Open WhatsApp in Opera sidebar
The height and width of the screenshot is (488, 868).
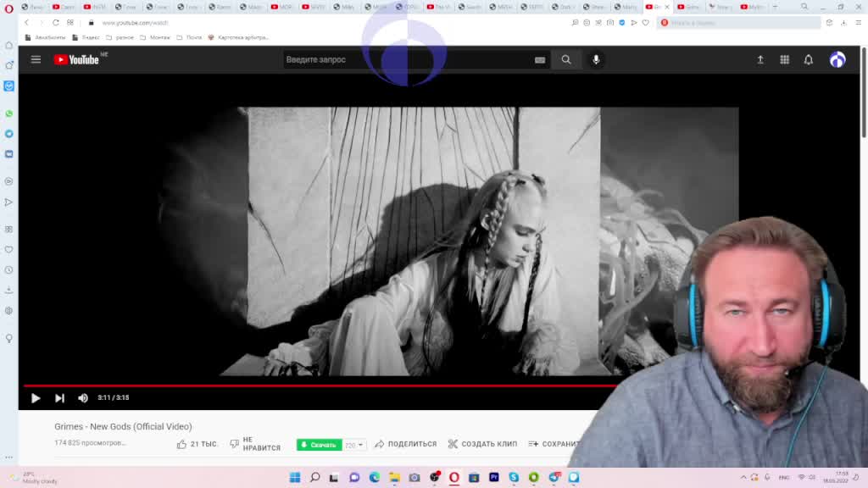[8, 114]
